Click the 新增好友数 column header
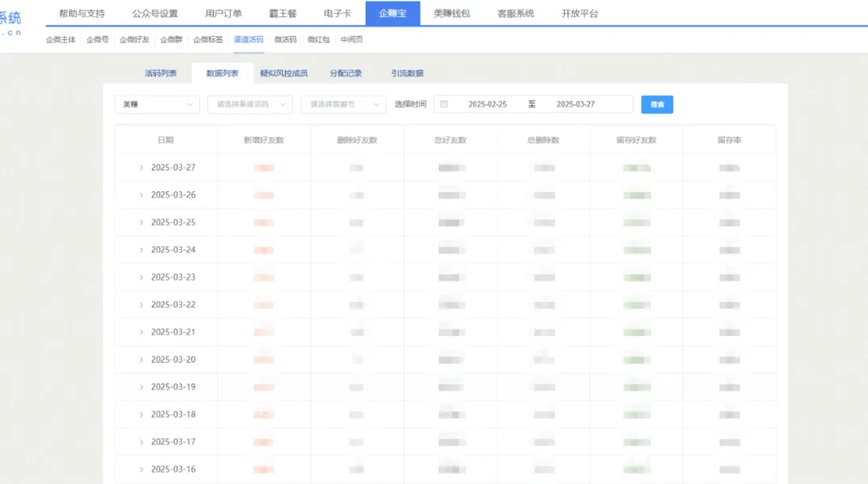Screen dimensions: 868x484 264,140
